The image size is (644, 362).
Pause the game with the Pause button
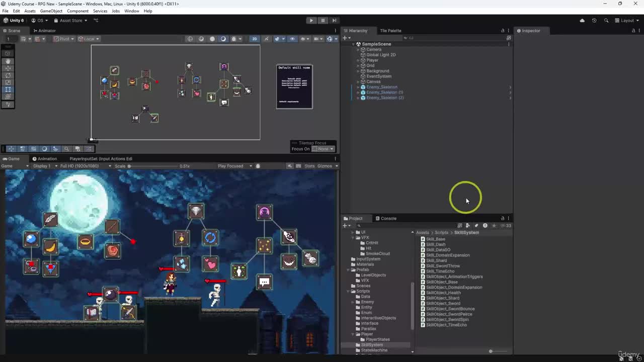click(x=323, y=21)
